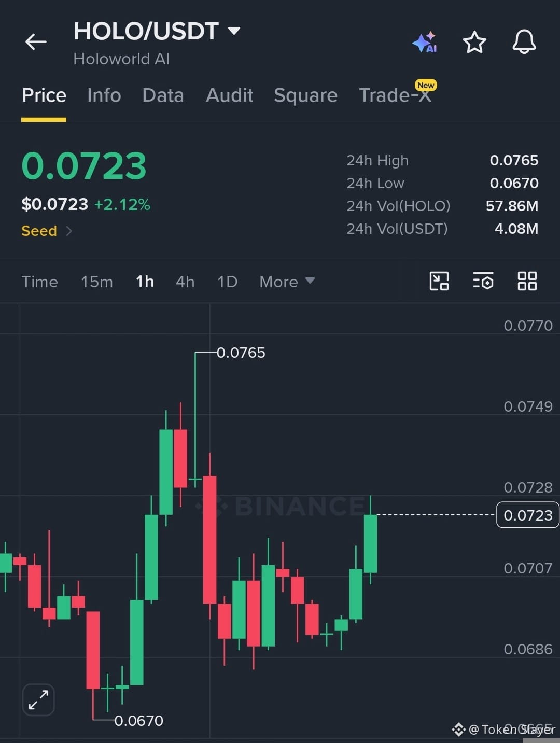Select the Time chart interval

click(x=39, y=282)
